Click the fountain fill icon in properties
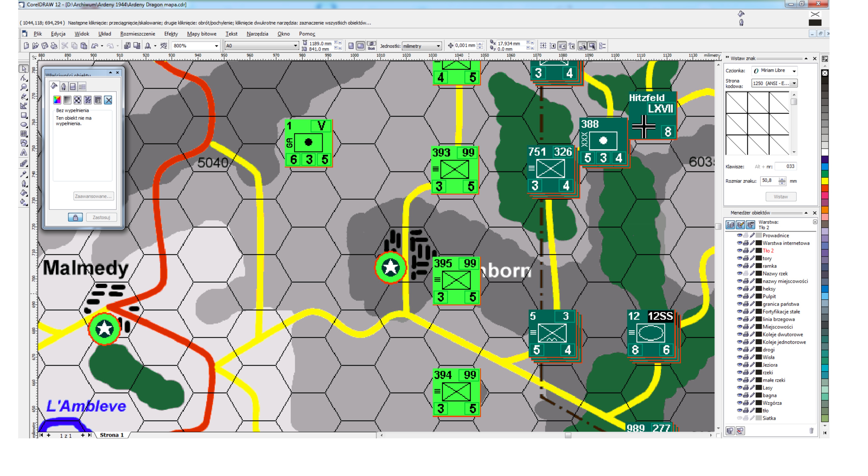The height and width of the screenshot is (476, 868). pyautogui.click(x=67, y=100)
